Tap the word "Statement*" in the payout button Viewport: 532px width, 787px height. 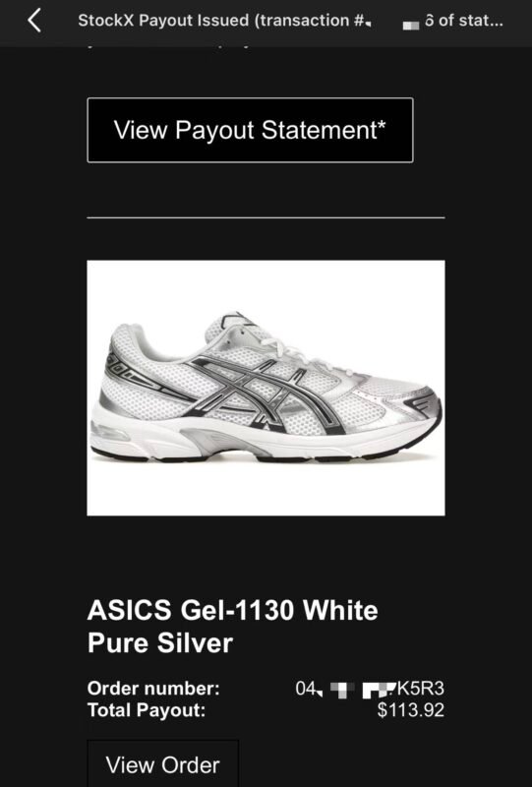pos(324,130)
